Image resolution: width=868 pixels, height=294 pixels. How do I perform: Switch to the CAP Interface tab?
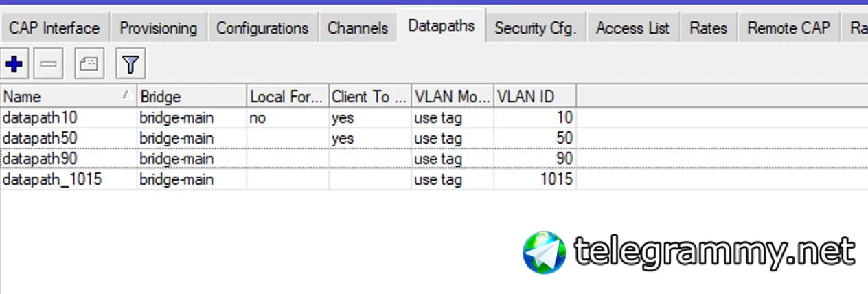click(x=54, y=28)
